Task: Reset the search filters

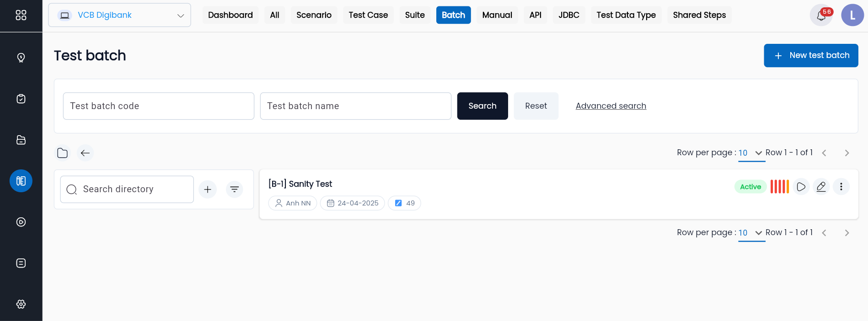Action: tap(536, 106)
